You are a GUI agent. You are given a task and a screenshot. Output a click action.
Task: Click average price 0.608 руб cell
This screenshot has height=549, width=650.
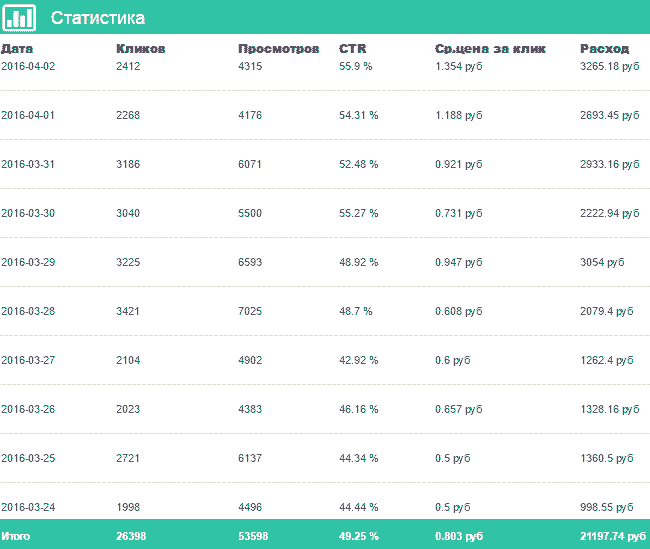[458, 311]
